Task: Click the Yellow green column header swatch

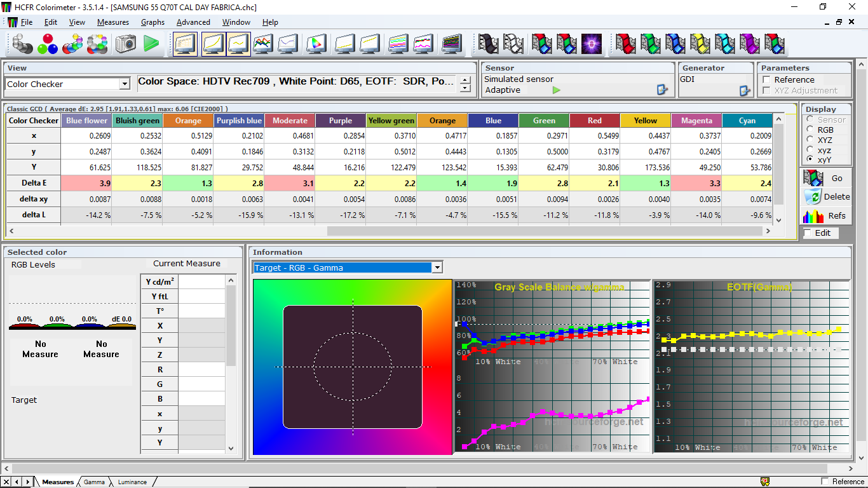Action: point(391,121)
